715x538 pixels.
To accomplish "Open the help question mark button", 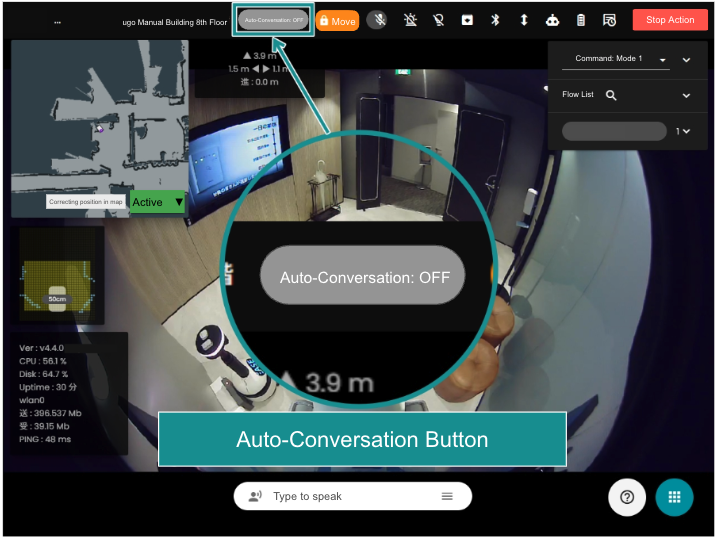I will point(627,497).
